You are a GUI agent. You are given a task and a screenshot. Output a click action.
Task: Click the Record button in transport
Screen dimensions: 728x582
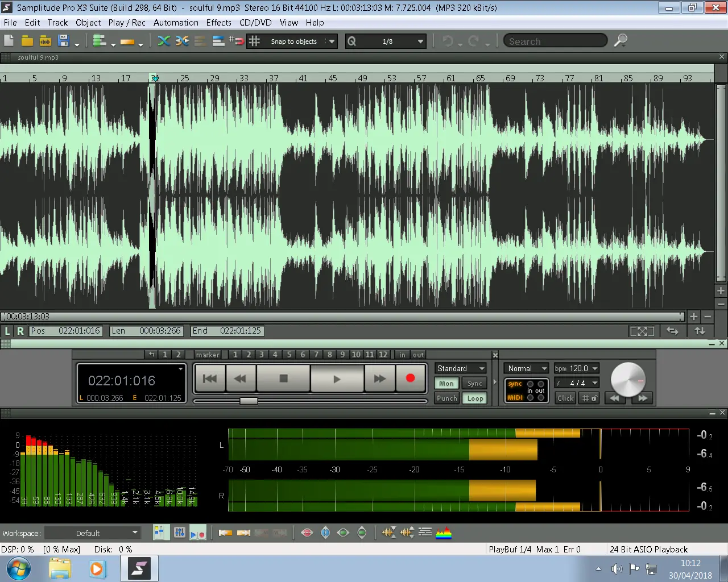click(x=410, y=379)
